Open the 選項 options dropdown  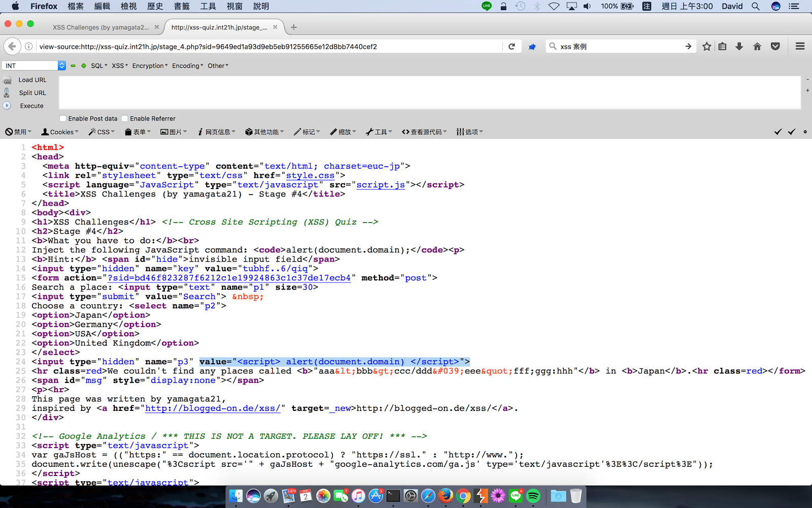pos(469,132)
